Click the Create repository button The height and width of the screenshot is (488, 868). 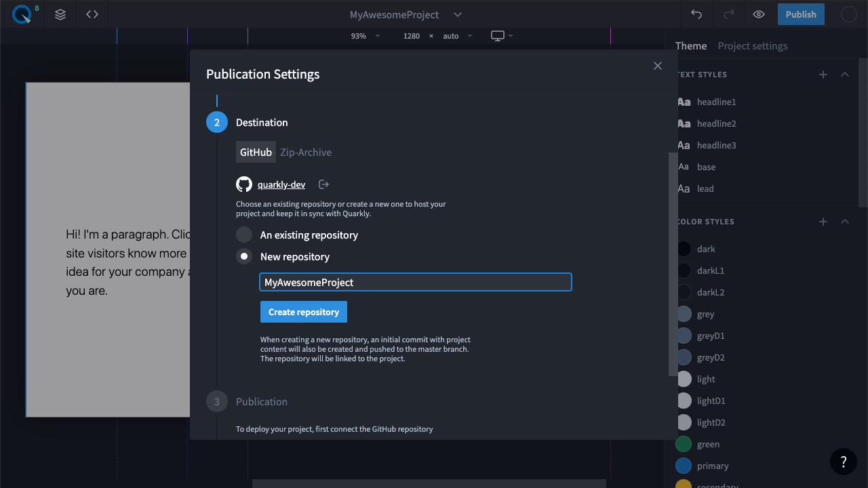304,312
